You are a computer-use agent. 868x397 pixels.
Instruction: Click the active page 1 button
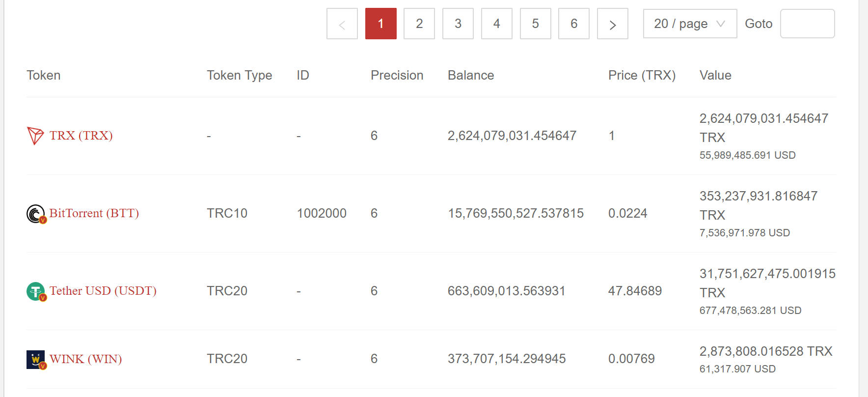pos(380,24)
